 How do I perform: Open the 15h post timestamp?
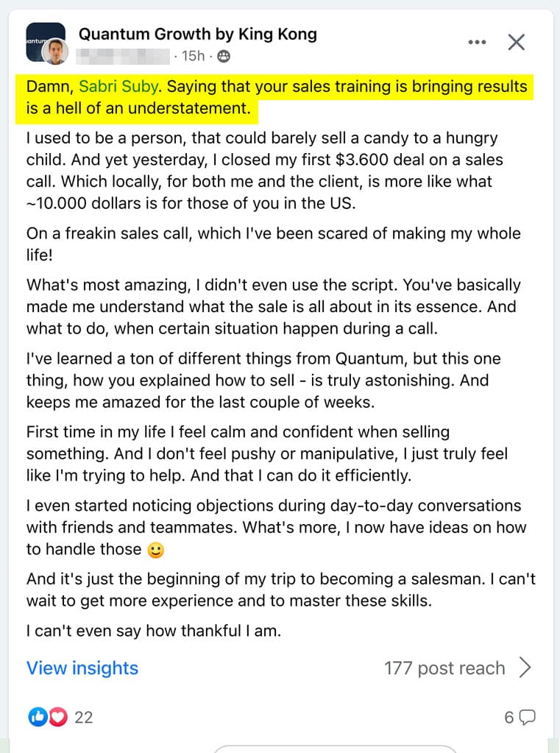[x=193, y=56]
